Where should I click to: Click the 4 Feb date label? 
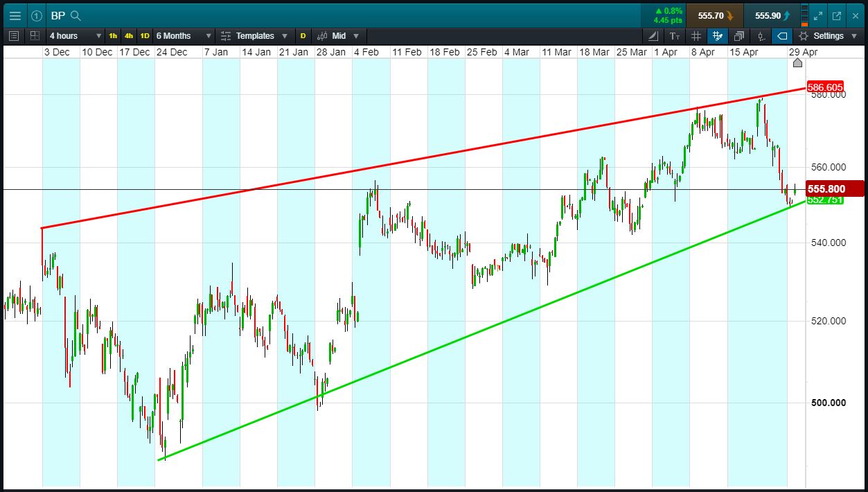coord(366,52)
